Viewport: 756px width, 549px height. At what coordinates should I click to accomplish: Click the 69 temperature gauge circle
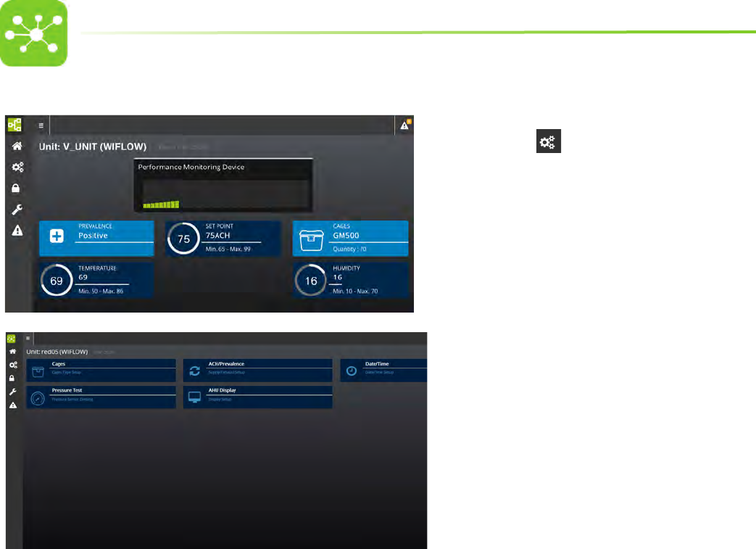click(x=57, y=280)
